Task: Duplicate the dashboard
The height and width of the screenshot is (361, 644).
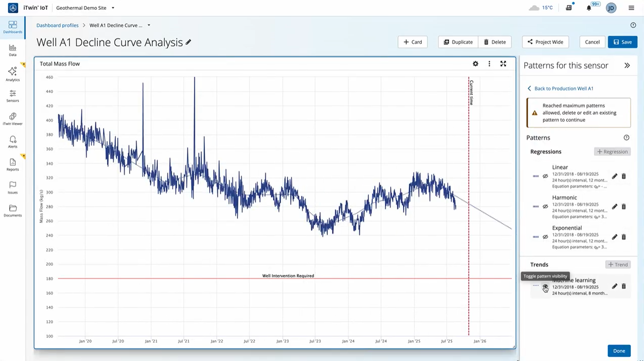Action: [458, 42]
